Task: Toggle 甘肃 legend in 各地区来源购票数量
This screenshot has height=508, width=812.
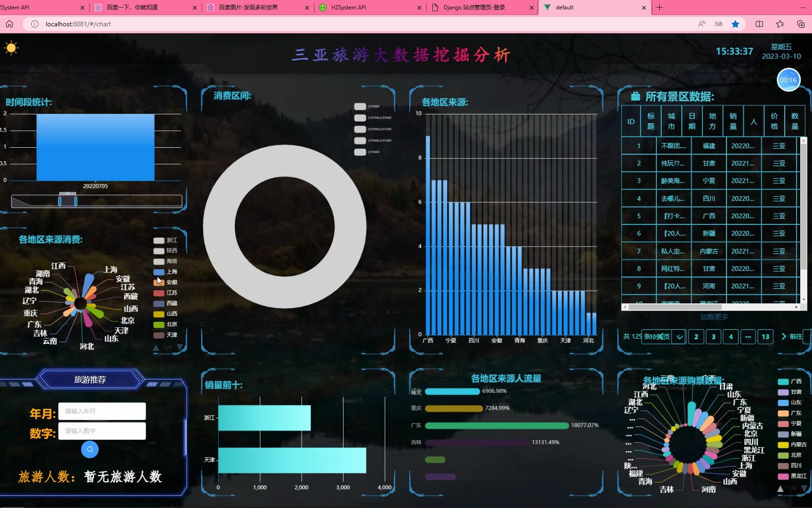Action: point(789,392)
